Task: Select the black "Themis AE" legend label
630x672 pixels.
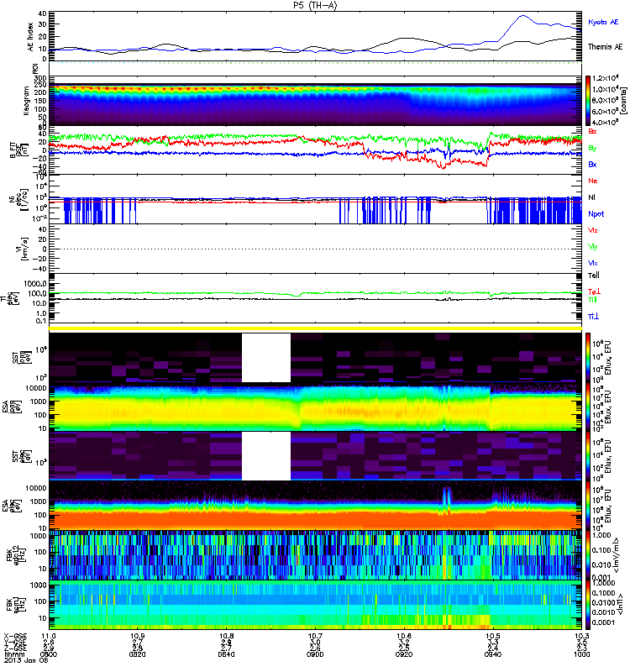Action: click(x=605, y=46)
